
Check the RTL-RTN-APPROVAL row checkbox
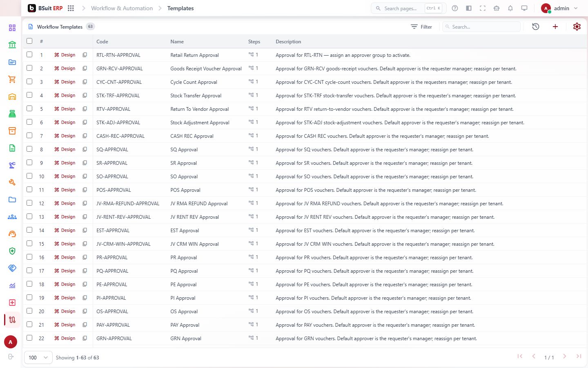click(29, 54)
